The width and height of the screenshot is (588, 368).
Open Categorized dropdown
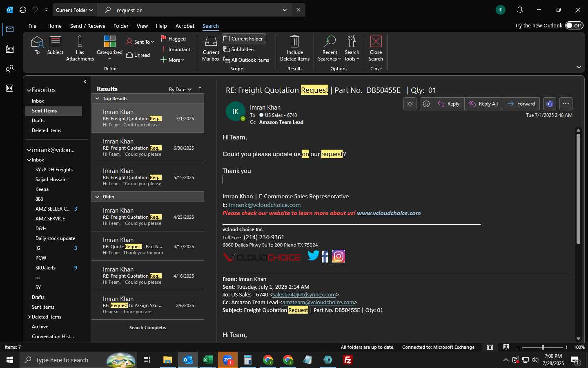[109, 48]
